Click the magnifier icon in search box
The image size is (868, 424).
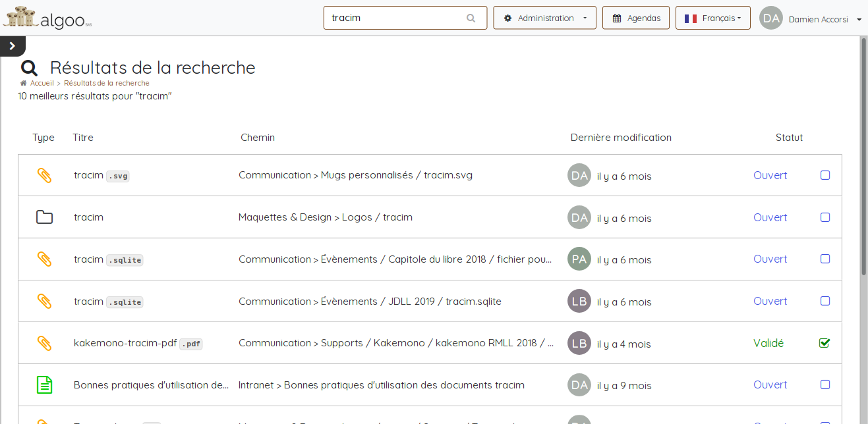click(x=471, y=18)
